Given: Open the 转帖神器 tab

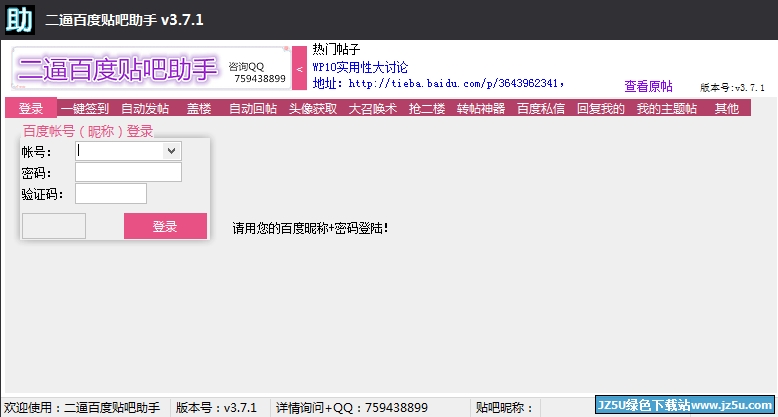Looking at the screenshot, I should [481, 108].
